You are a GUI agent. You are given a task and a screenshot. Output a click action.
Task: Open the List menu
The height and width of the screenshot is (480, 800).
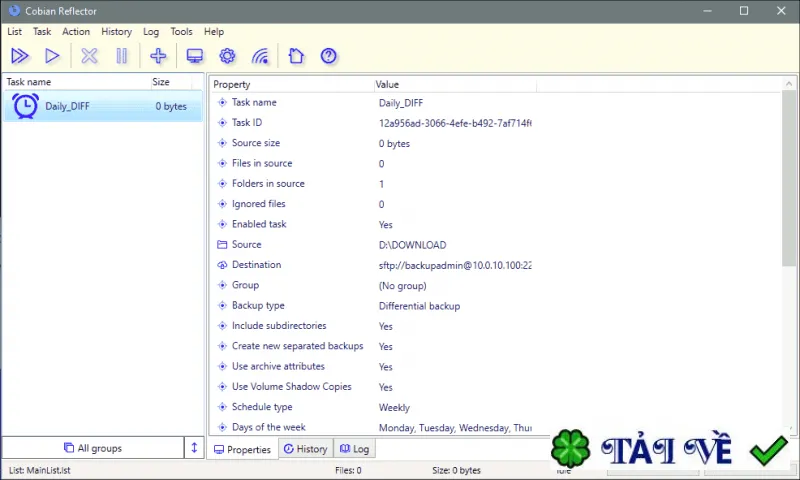14,32
